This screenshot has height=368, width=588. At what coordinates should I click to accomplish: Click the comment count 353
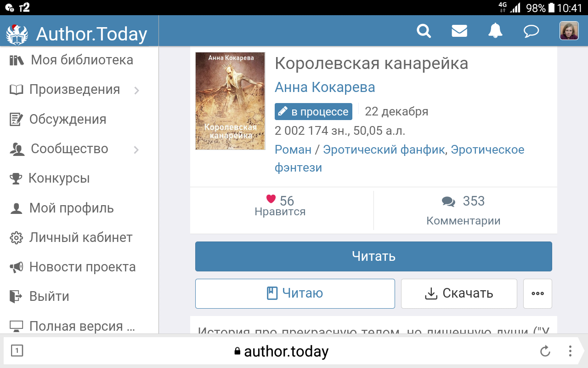click(474, 201)
